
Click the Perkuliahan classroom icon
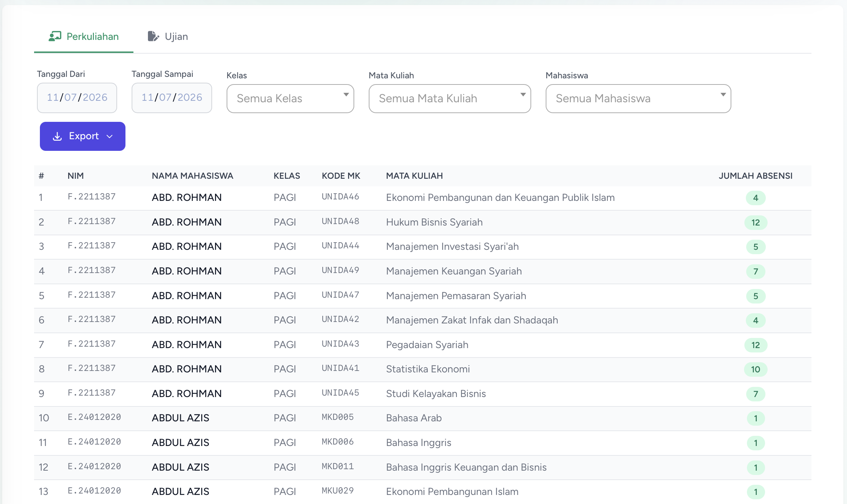pos(55,36)
